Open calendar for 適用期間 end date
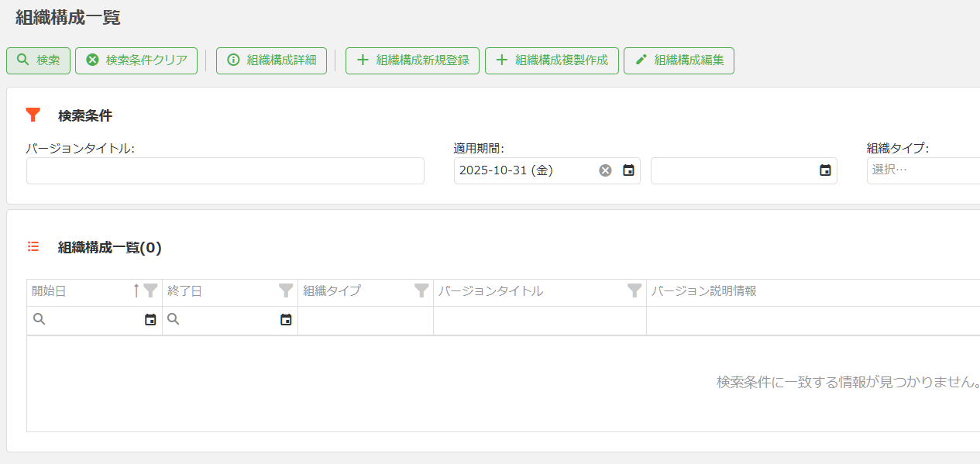The height and width of the screenshot is (464, 980). tap(825, 170)
